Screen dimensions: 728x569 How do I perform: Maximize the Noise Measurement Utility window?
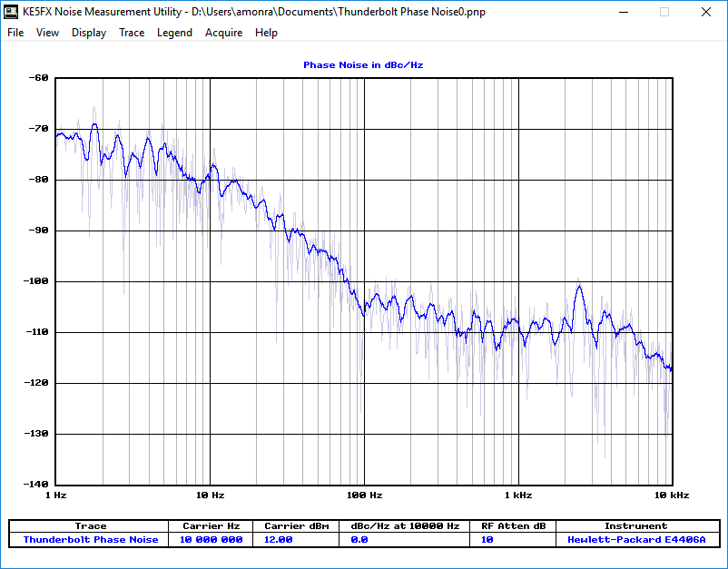tap(664, 12)
